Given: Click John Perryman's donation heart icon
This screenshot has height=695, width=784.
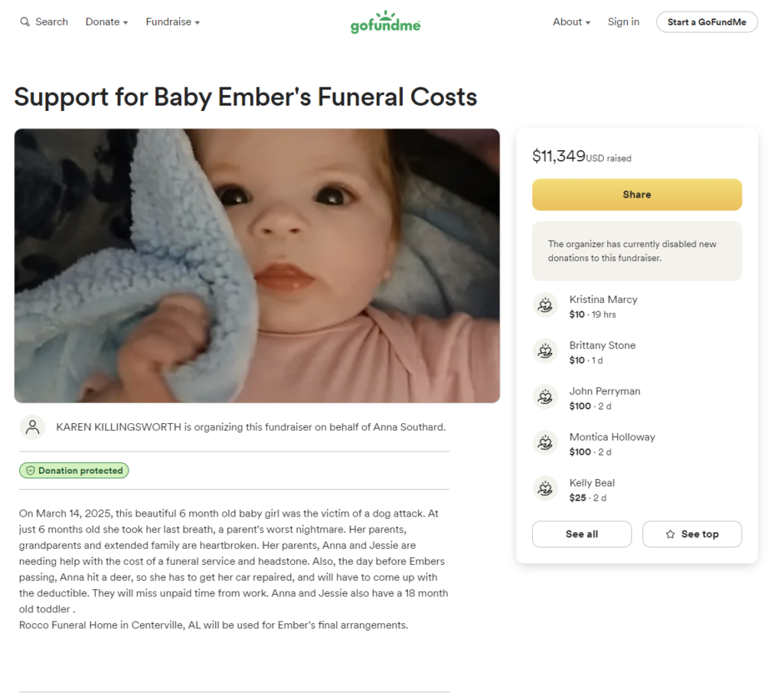Looking at the screenshot, I should [545, 397].
